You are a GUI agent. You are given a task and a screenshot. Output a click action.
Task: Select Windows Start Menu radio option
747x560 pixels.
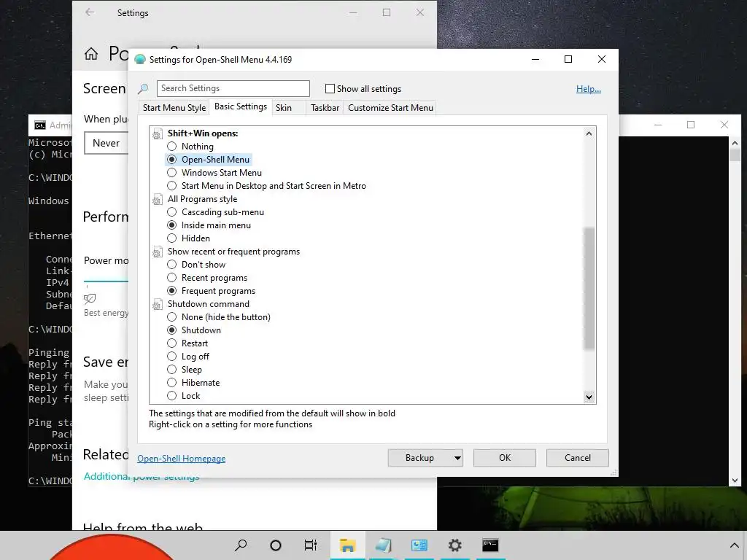pyautogui.click(x=171, y=173)
